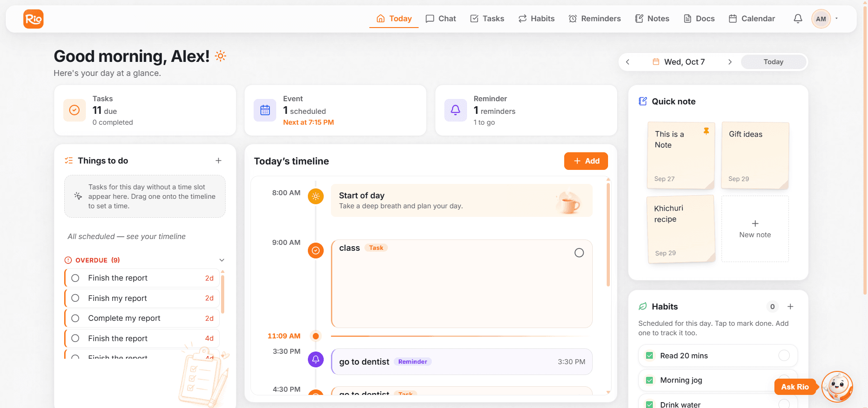Click the pin icon on This is a Note
868x408 pixels.
click(x=706, y=131)
